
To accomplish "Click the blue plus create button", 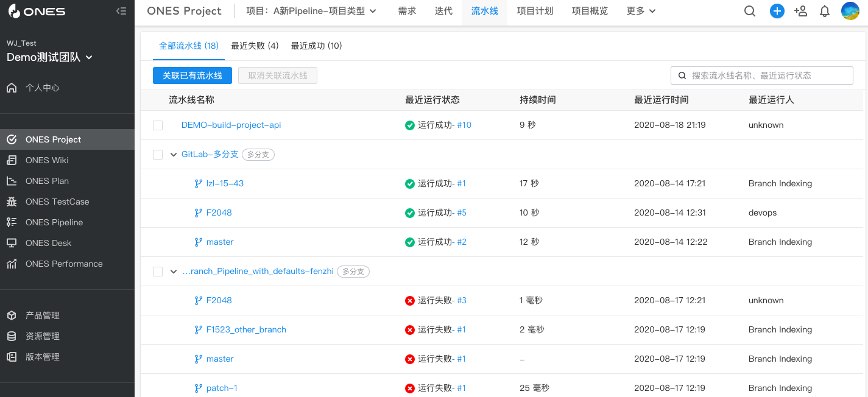I will point(777,11).
